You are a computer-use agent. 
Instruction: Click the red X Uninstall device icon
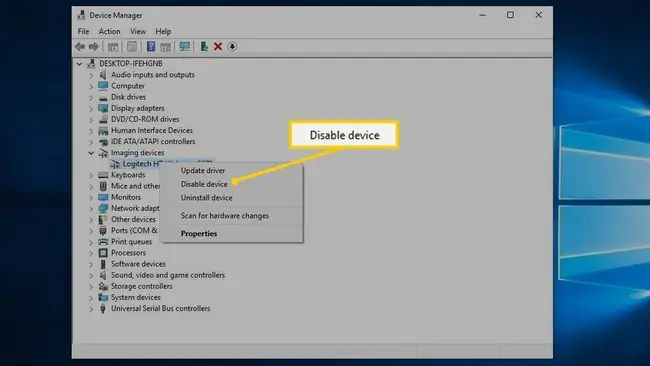[x=218, y=46]
